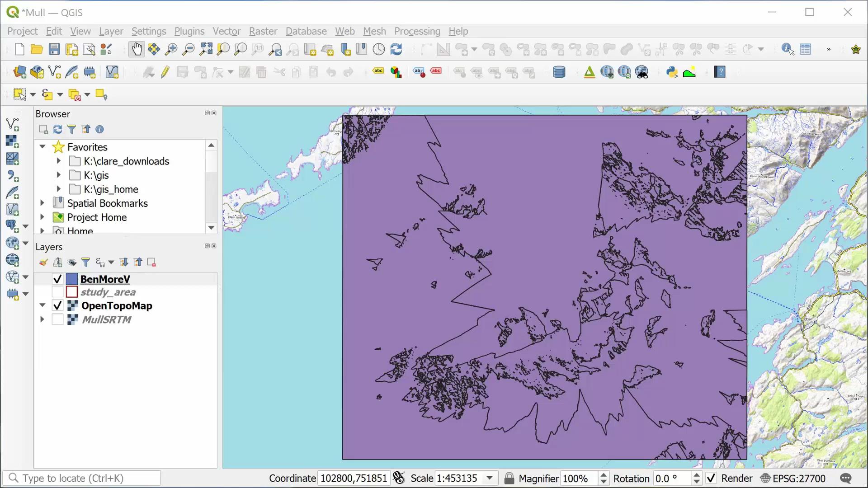The height and width of the screenshot is (488, 868).
Task: Enable the MullSRTM layer visibility
Action: click(x=57, y=319)
